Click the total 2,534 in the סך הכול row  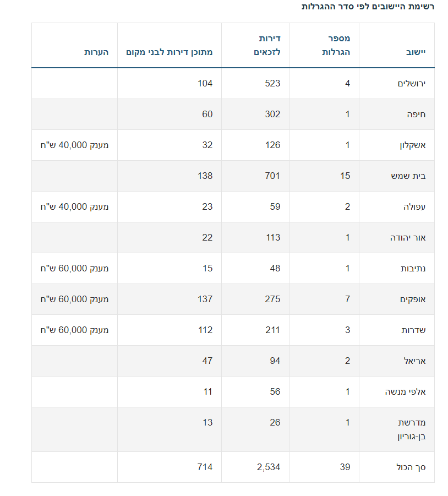click(268, 467)
